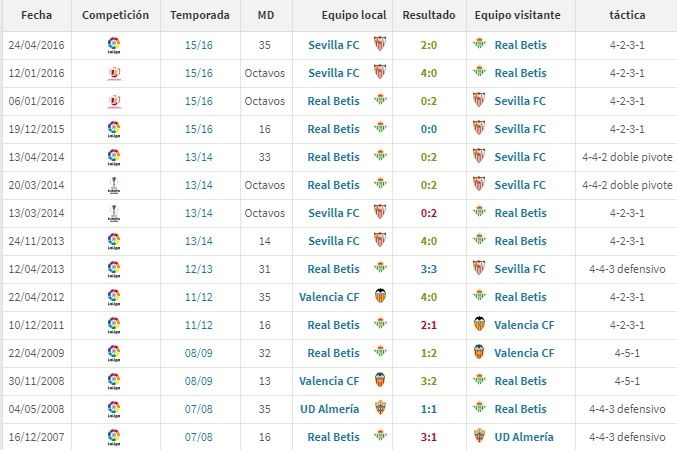
Task: Click Copa del Rey logo, 12/01/2016 row
Action: (114, 73)
